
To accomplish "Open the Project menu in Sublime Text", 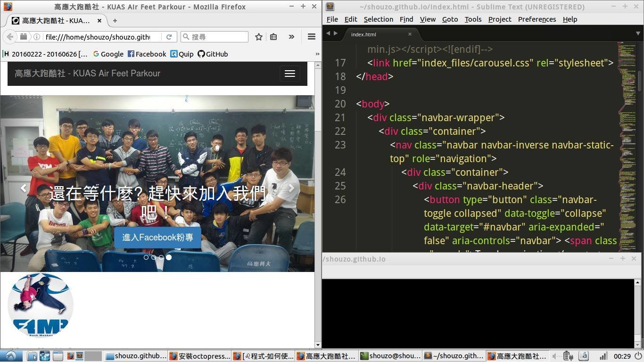I will (500, 19).
